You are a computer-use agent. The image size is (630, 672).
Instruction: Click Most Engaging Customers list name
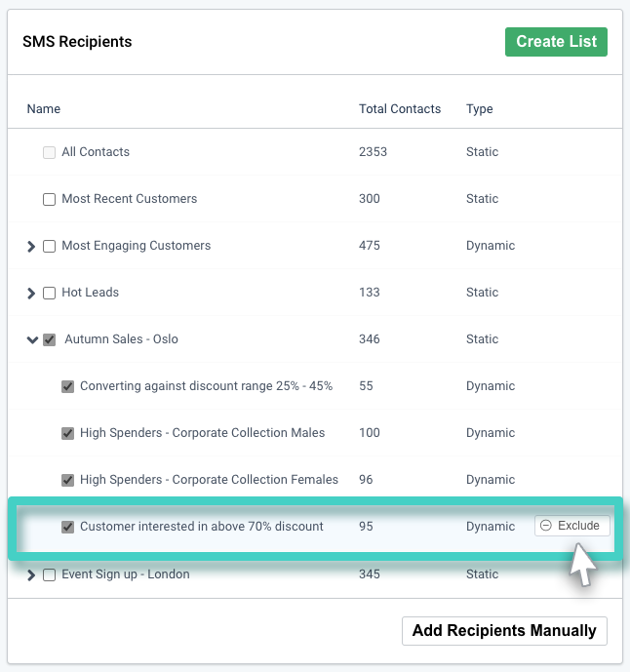(137, 246)
